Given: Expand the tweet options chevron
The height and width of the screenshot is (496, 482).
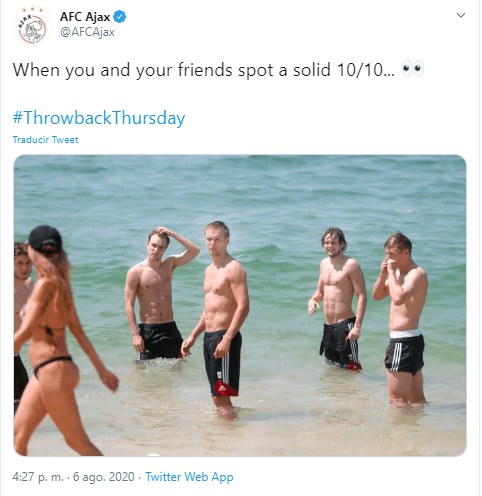Looking at the screenshot, I should [460, 15].
